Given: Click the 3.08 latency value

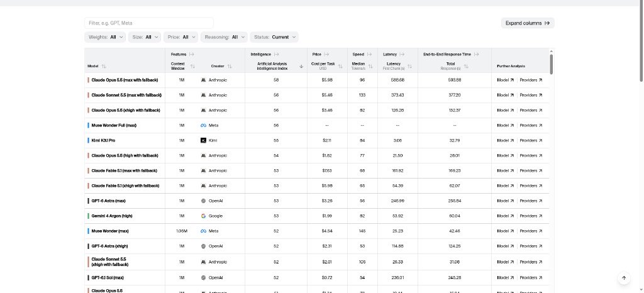Looking at the screenshot, I should click(397, 140).
